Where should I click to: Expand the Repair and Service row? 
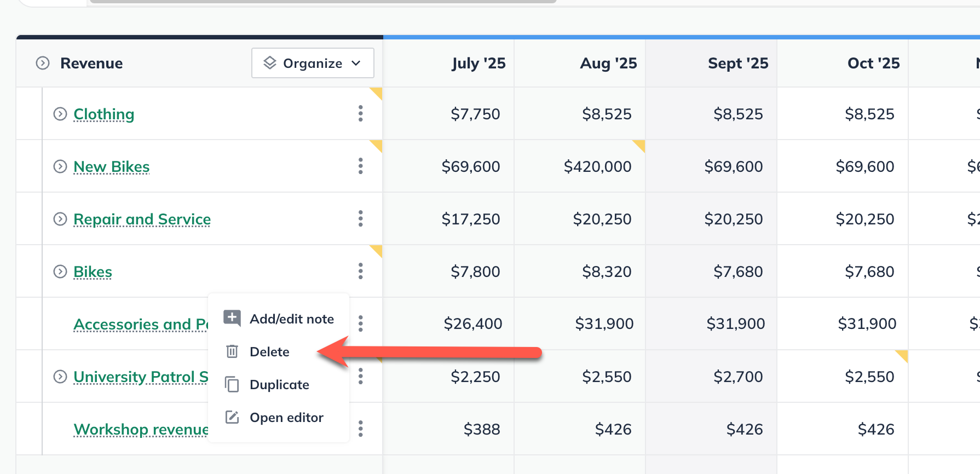pyautogui.click(x=60, y=219)
